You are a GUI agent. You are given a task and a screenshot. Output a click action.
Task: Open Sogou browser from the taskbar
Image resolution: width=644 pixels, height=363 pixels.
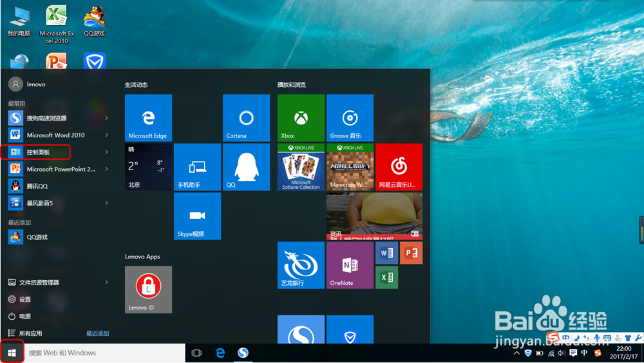point(243,353)
